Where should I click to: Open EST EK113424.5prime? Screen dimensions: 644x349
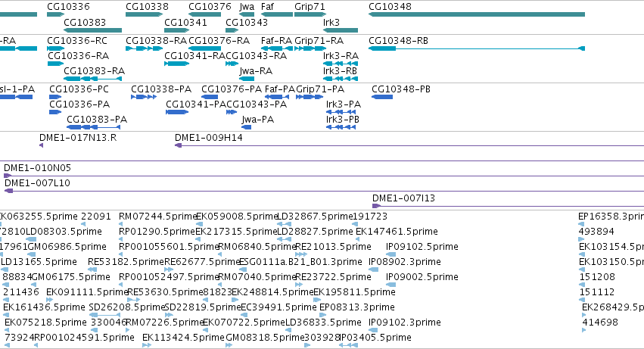[183, 338]
